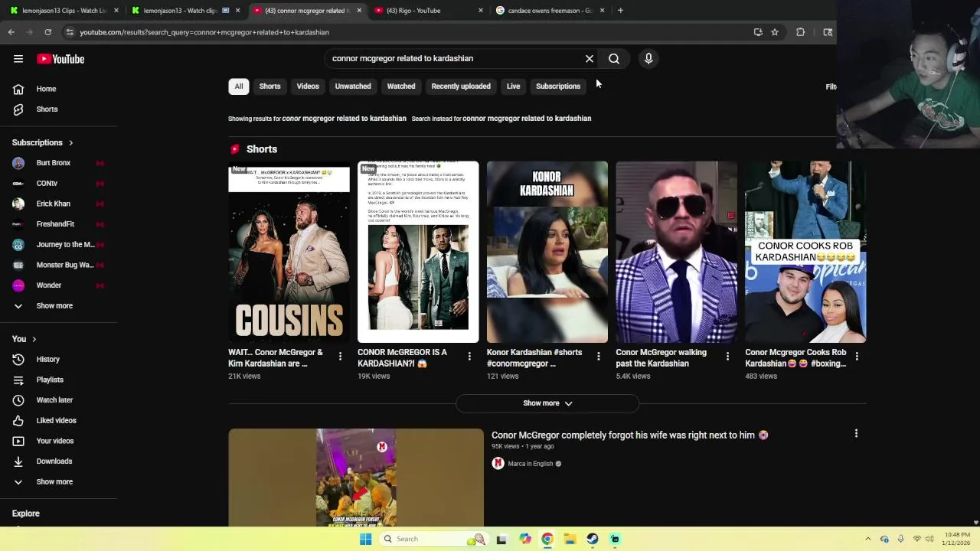Viewport: 980px width, 551px height.
Task: Reload the page
Action: pyautogui.click(x=47, y=32)
